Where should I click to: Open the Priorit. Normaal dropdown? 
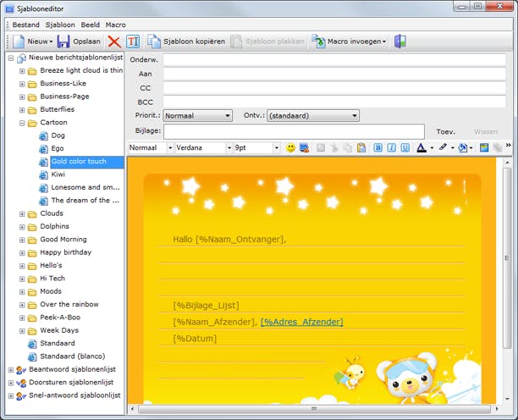click(197, 115)
